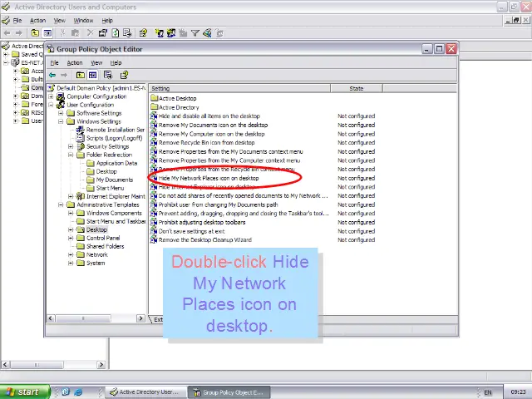The width and height of the screenshot is (532, 399).
Task: Switch to Group Policy Object Editor taskbar button
Action: coord(229,392)
